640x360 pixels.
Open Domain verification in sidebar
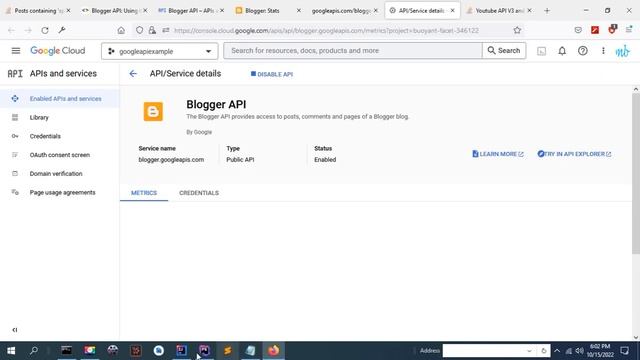coord(56,174)
